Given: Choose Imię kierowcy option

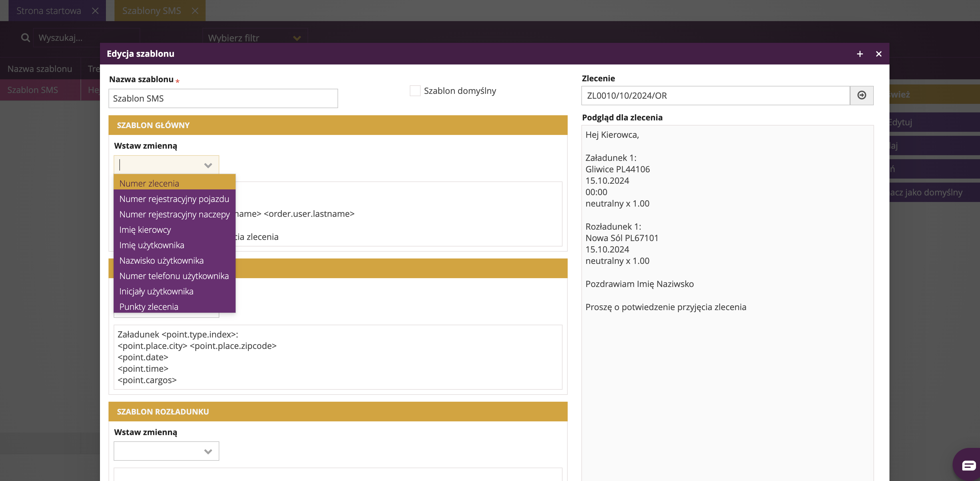Looking at the screenshot, I should (145, 230).
